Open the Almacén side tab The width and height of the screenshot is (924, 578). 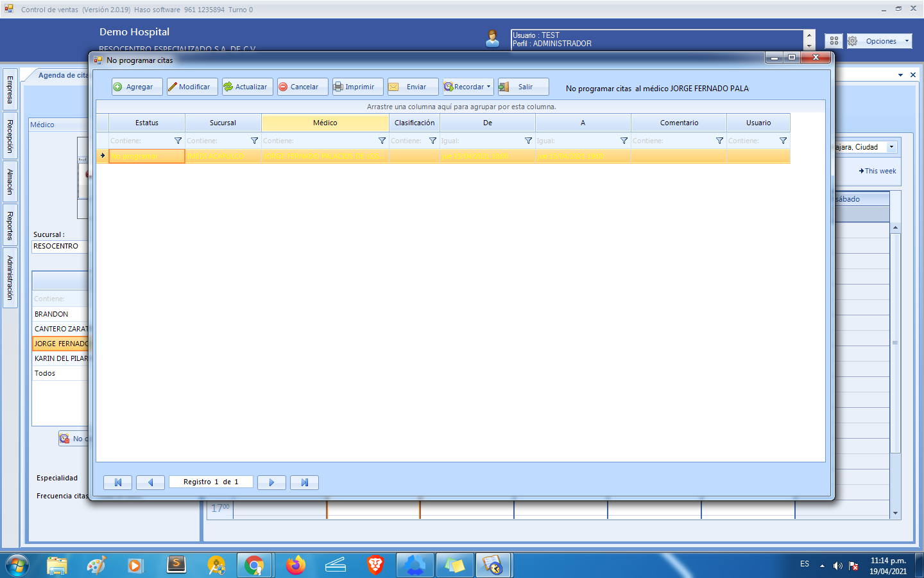10,182
